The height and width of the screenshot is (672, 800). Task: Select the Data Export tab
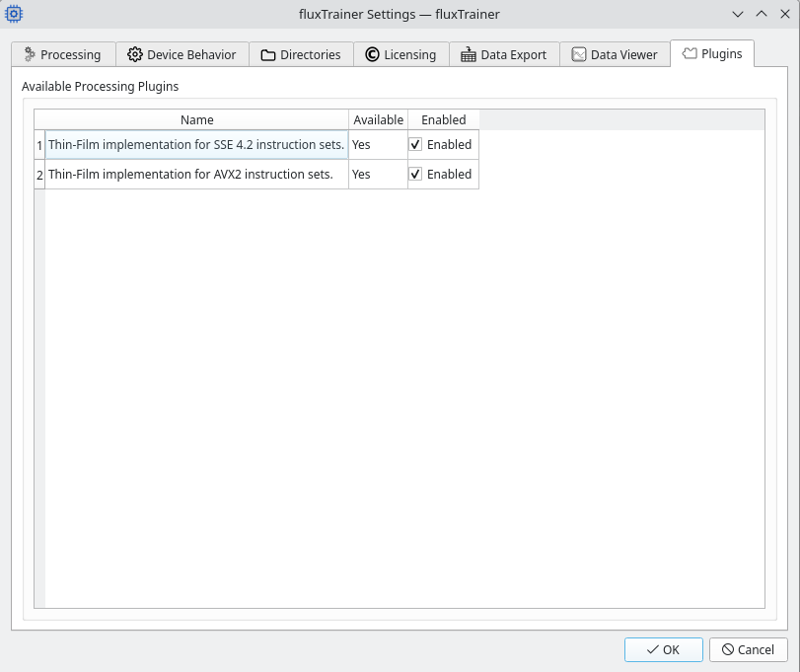pyautogui.click(x=504, y=54)
